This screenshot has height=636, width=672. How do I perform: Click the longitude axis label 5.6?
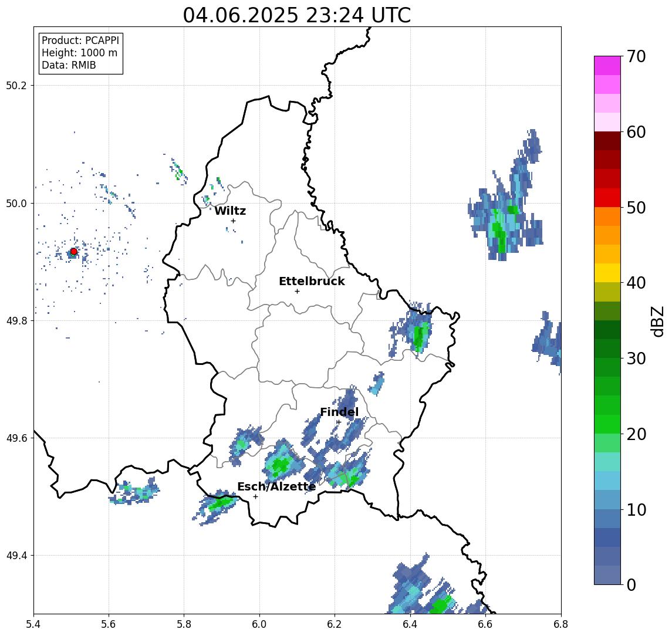109,624
